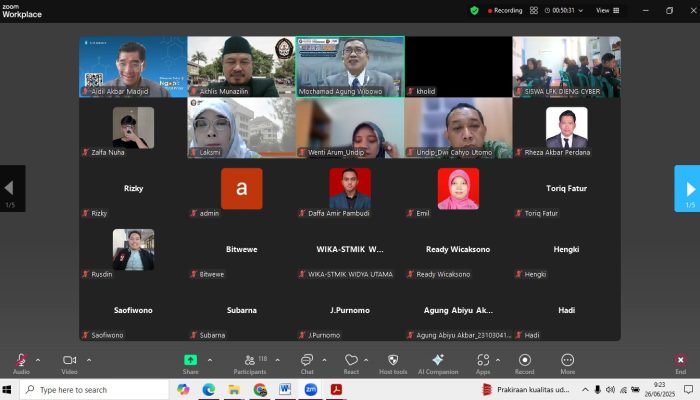Select Mochamad Agung Wibowo active speaker tile
The width and height of the screenshot is (700, 400).
pos(350,67)
